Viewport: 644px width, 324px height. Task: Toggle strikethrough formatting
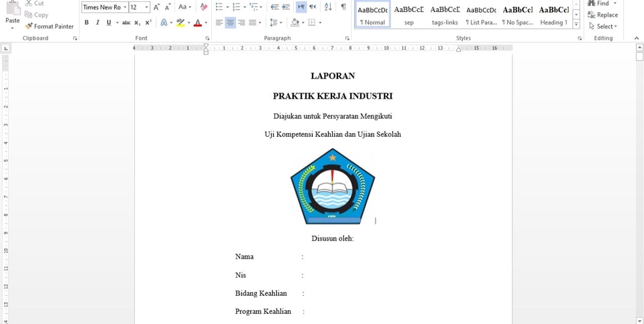[x=126, y=23]
